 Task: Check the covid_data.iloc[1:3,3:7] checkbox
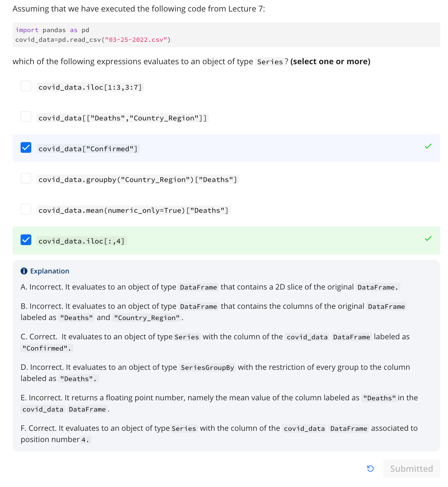(x=26, y=86)
